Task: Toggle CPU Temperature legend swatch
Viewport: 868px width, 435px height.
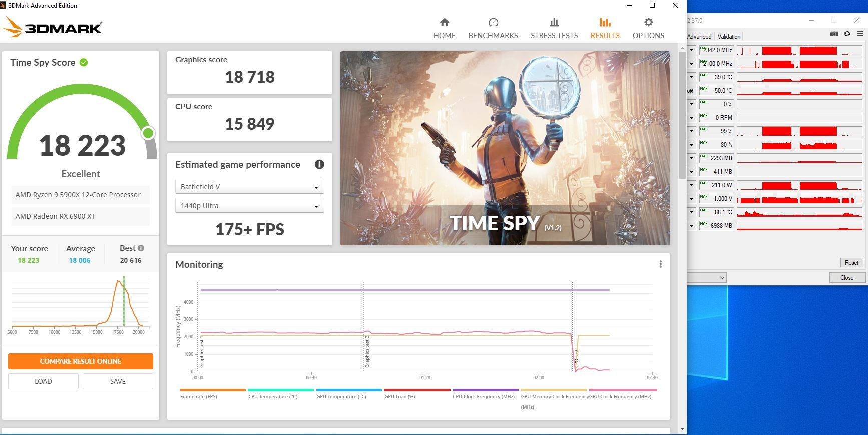Action: point(281,390)
